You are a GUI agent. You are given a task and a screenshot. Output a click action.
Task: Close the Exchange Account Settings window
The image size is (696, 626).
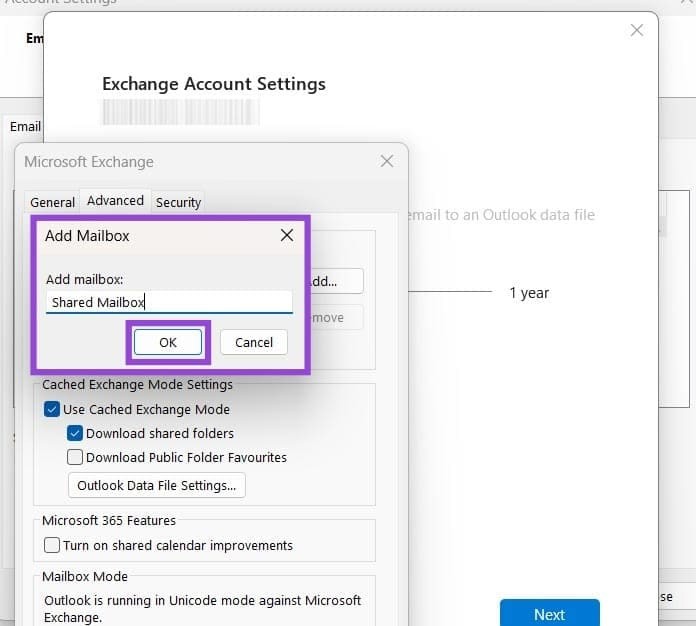pos(636,31)
